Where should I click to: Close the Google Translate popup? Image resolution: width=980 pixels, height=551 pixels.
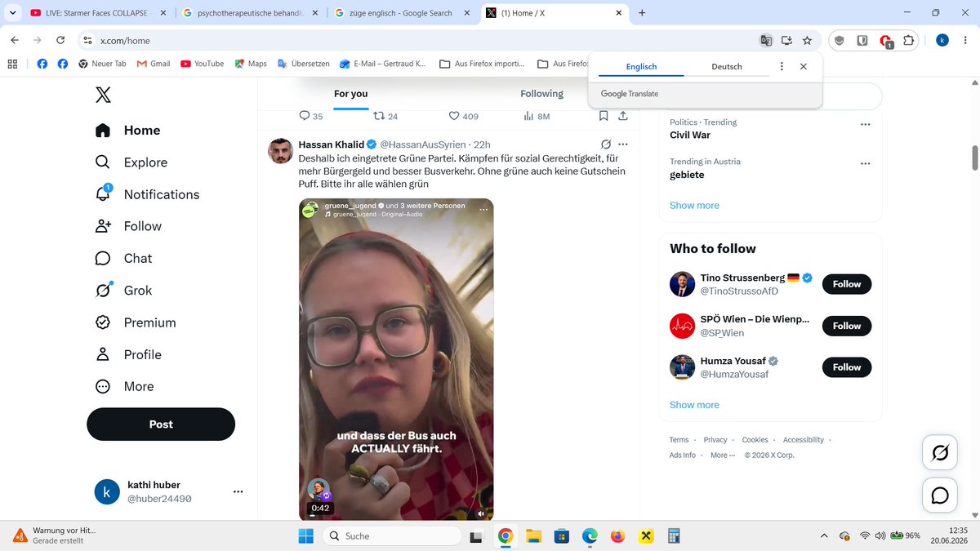coord(804,67)
